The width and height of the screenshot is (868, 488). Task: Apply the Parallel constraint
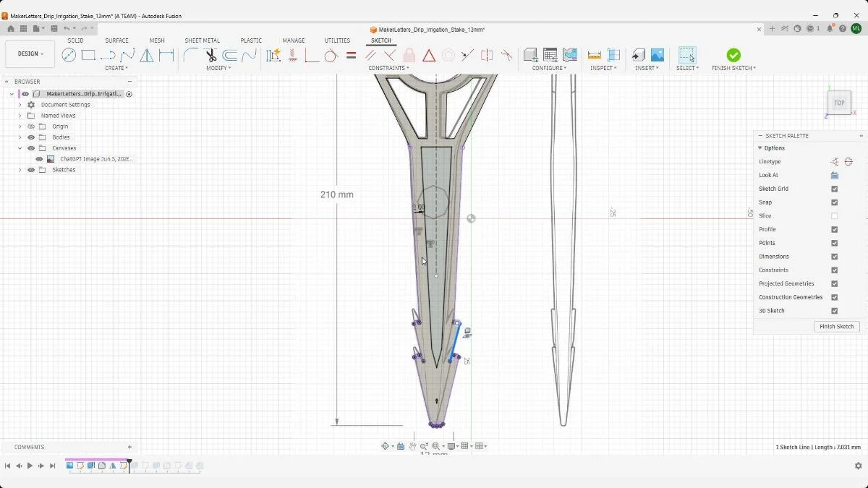[x=370, y=55]
